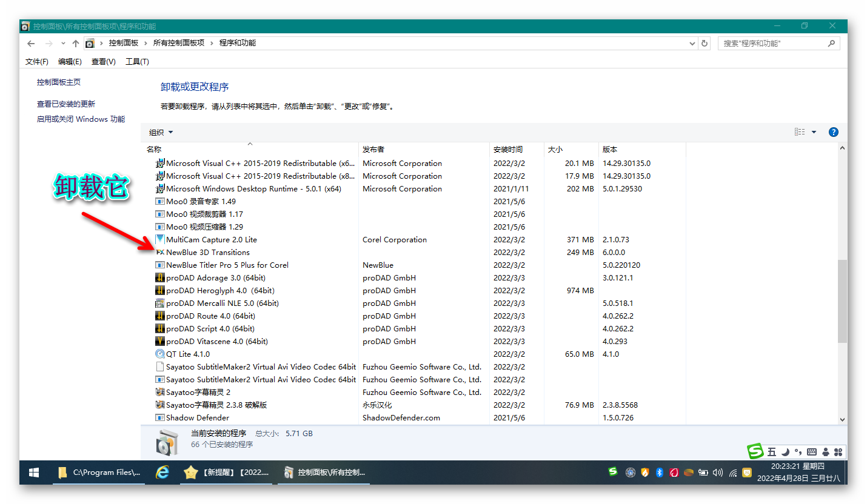Sort by 发布者 column header
The width and height of the screenshot is (867, 504).
coord(424,149)
